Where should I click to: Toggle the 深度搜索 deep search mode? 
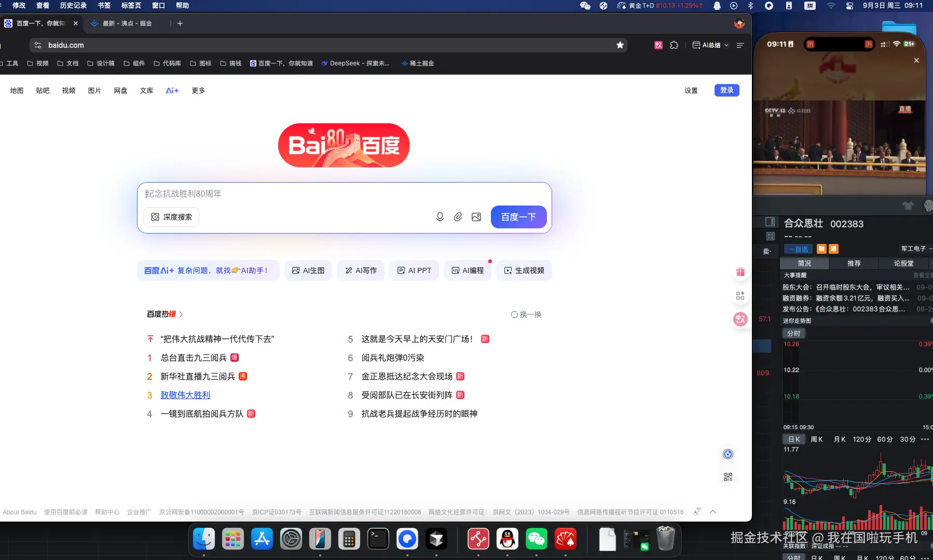[x=171, y=217]
